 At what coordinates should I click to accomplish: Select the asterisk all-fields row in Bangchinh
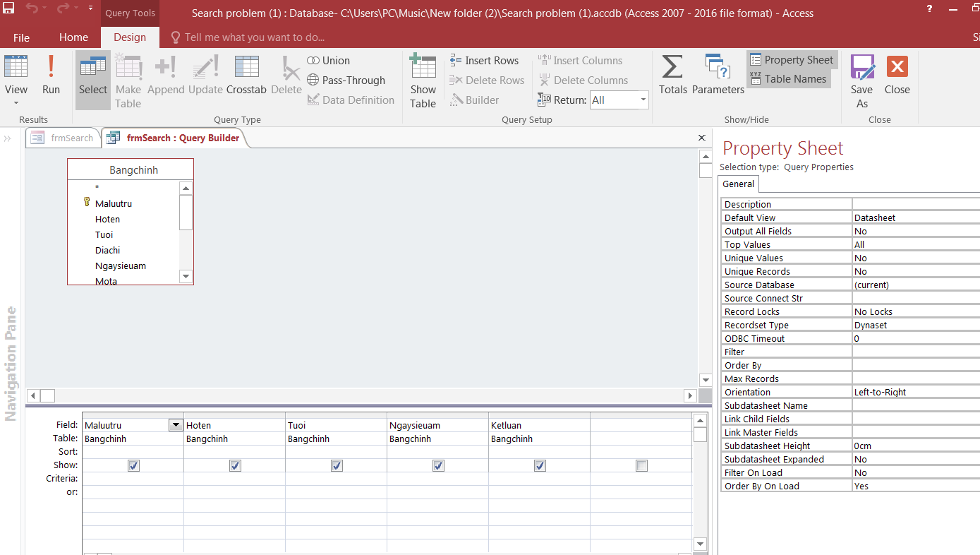[97, 188]
